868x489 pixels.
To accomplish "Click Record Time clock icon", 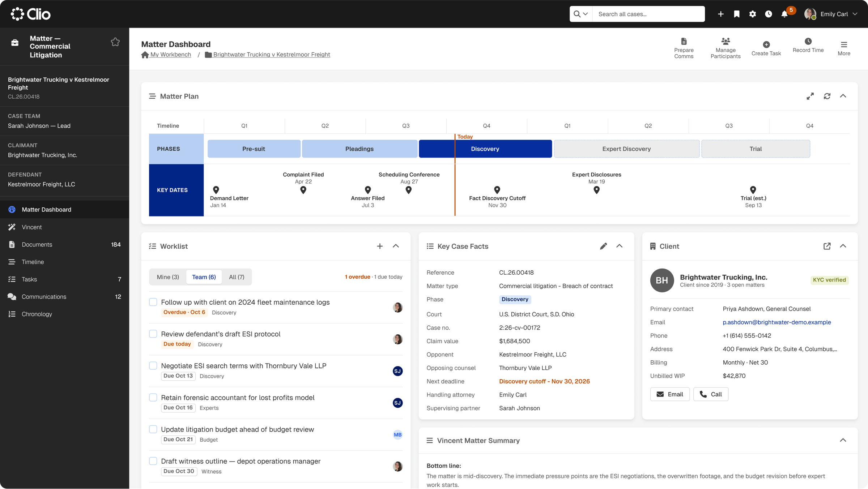I will pyautogui.click(x=808, y=41).
